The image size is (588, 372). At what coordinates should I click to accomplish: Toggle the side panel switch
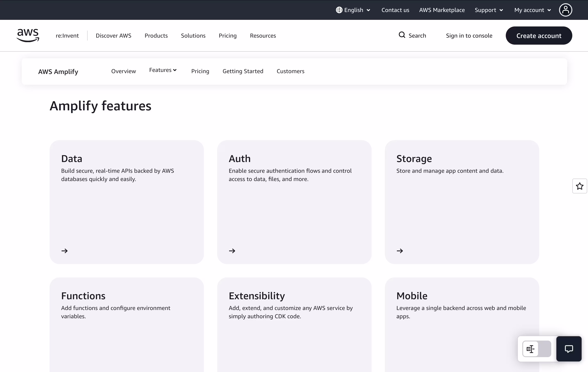pyautogui.click(x=537, y=349)
